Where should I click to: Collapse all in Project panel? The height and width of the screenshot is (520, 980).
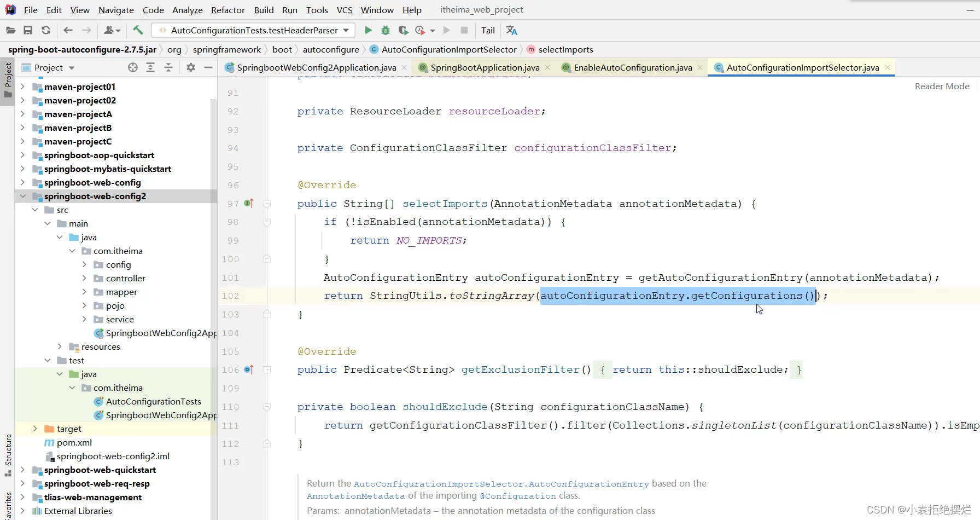[x=168, y=67]
